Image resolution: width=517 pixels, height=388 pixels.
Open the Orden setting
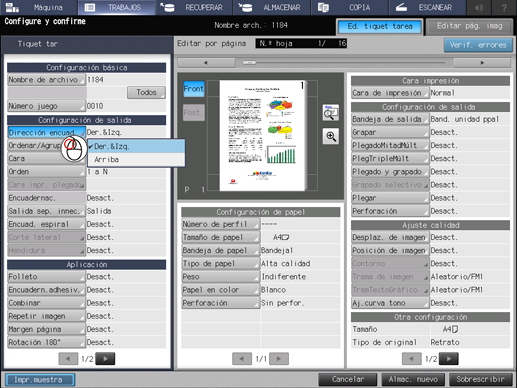pos(46,172)
